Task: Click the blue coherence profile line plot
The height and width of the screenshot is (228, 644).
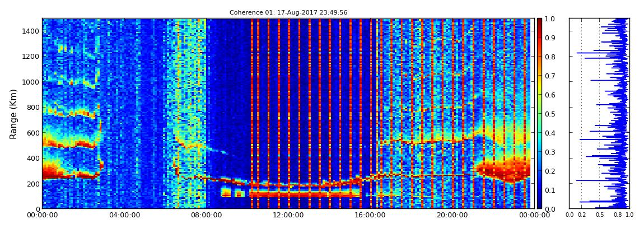Action: (x=599, y=113)
